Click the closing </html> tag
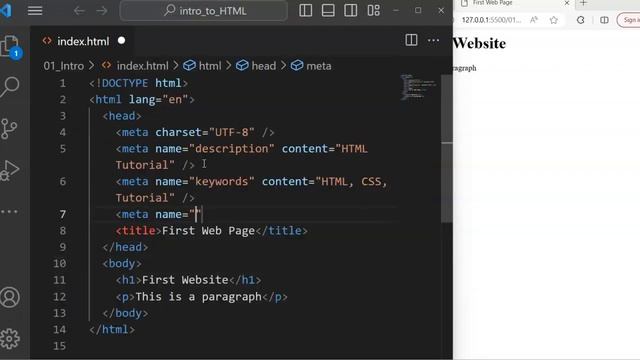 [112, 329]
